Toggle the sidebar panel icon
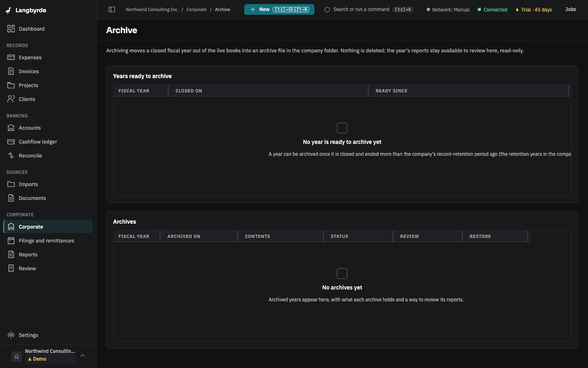This screenshot has height=368, width=588. [x=112, y=9]
